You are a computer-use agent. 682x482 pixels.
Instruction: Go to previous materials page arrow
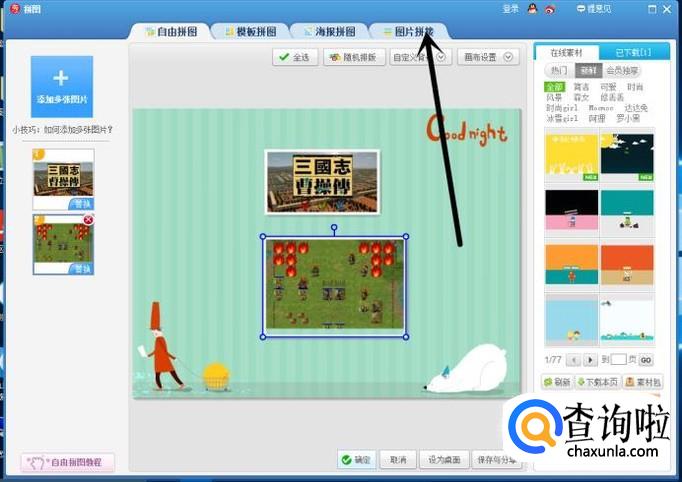tap(574, 360)
